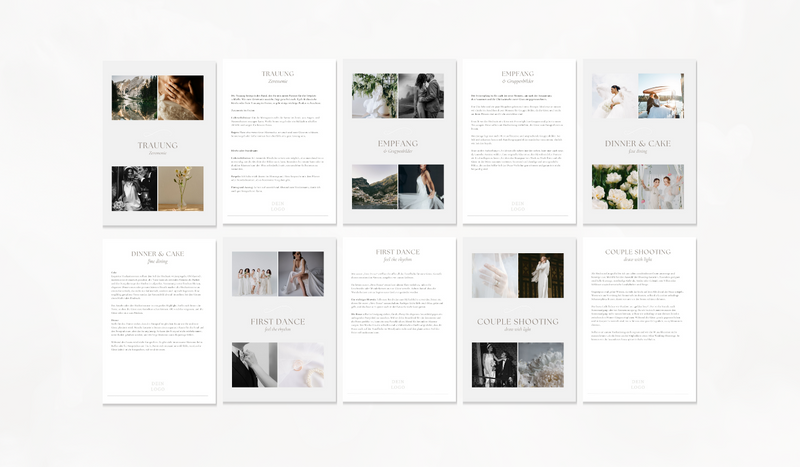Click the DINNER & CAKE heading on text page
The width and height of the screenshot is (800, 467).
pyautogui.click(x=158, y=254)
